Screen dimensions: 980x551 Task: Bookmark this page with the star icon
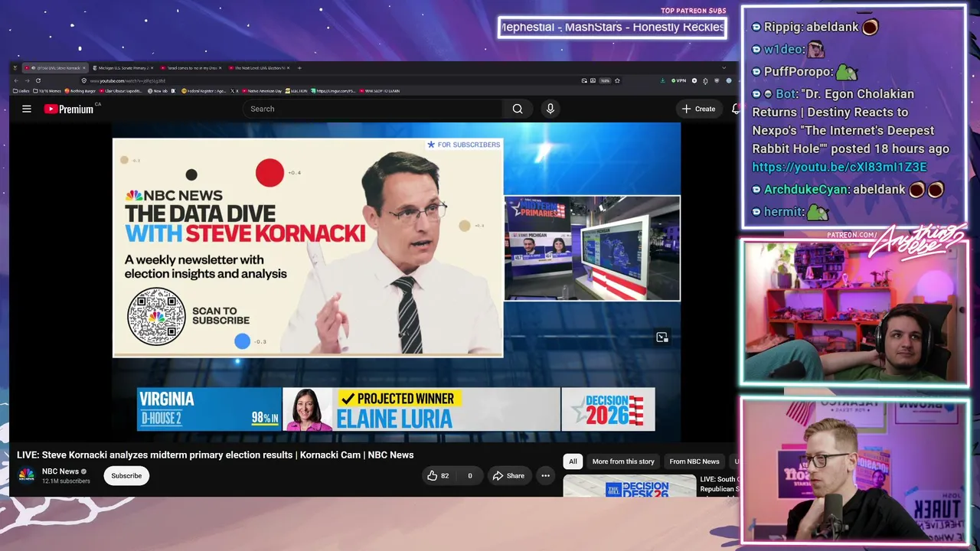[617, 80]
